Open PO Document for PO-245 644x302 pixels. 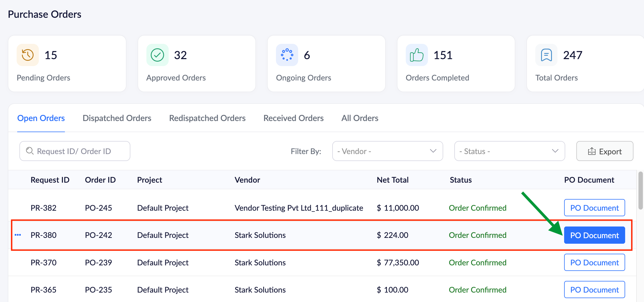[x=594, y=208]
